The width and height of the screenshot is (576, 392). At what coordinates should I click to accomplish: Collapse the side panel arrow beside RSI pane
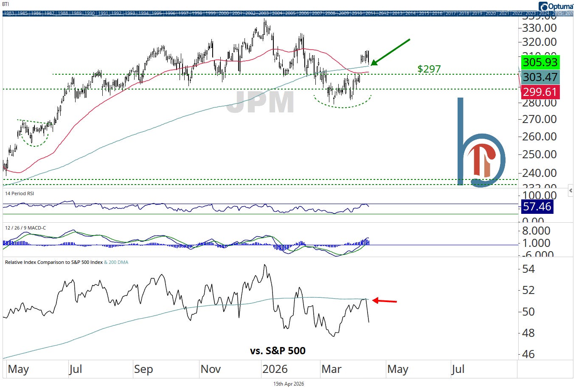(x=570, y=190)
